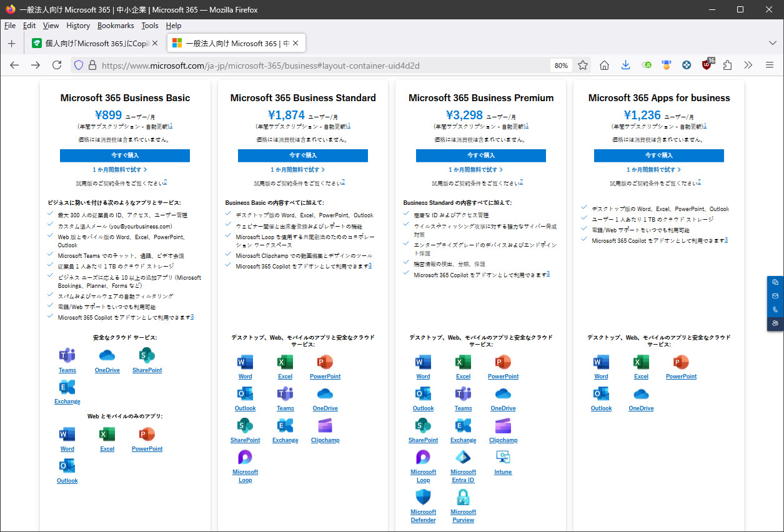Click the Microsoft Defender icon
The width and height of the screenshot is (784, 532).
(x=423, y=498)
